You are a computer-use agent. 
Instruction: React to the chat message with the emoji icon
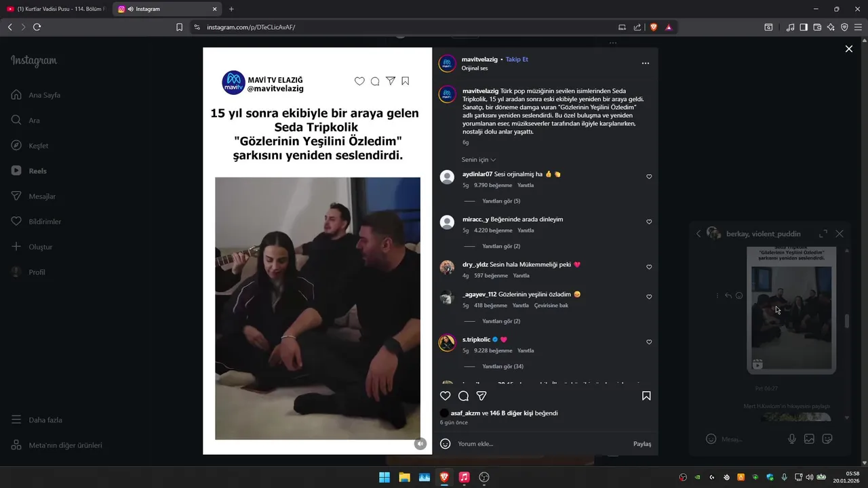(739, 296)
